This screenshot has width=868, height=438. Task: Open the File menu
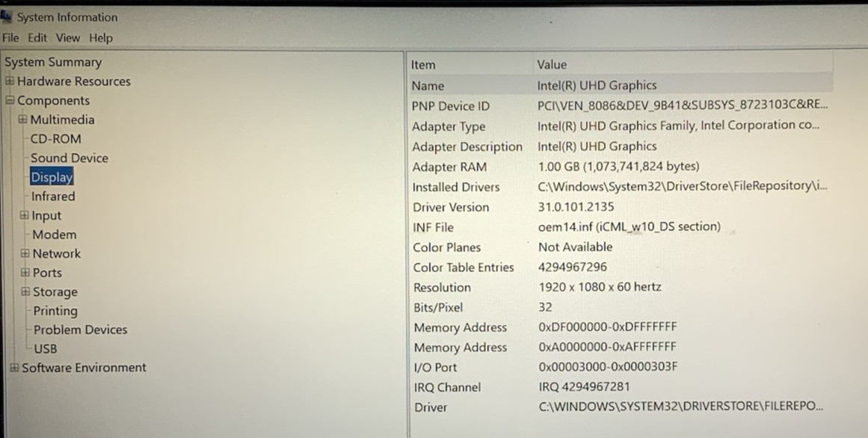[10, 37]
